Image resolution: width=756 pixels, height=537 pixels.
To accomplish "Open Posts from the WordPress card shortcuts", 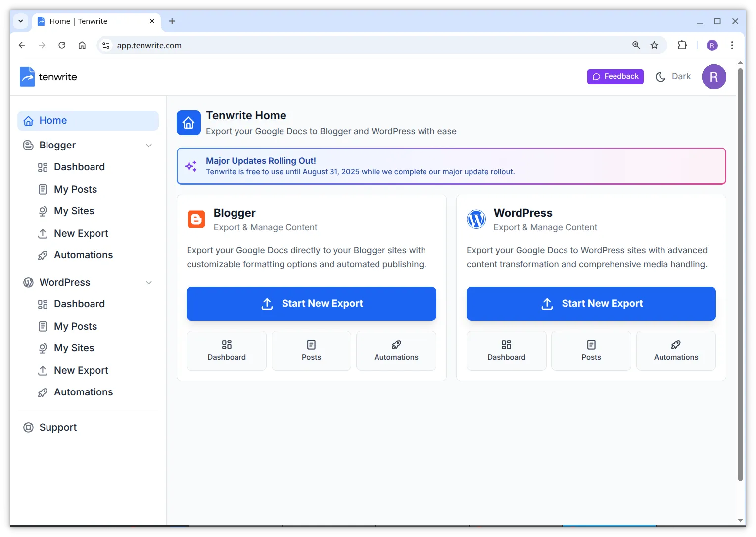I will coord(591,350).
